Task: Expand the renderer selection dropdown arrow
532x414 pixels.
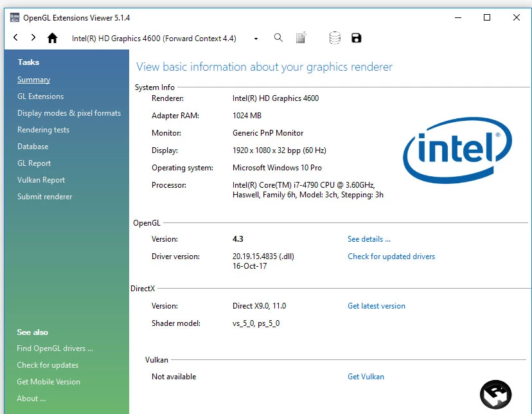Action: coord(256,39)
